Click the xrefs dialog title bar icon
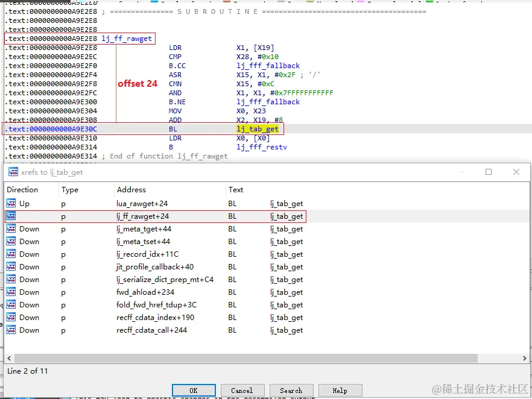 point(13,172)
